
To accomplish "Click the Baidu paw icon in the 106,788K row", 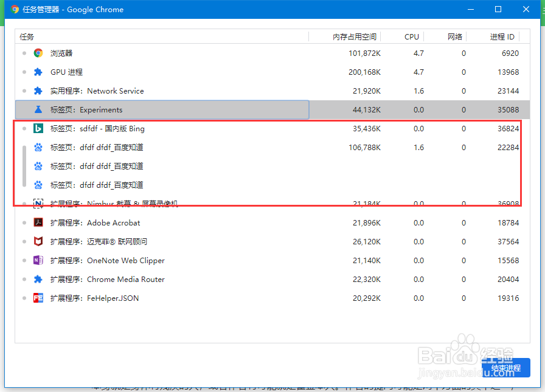I will coord(38,147).
